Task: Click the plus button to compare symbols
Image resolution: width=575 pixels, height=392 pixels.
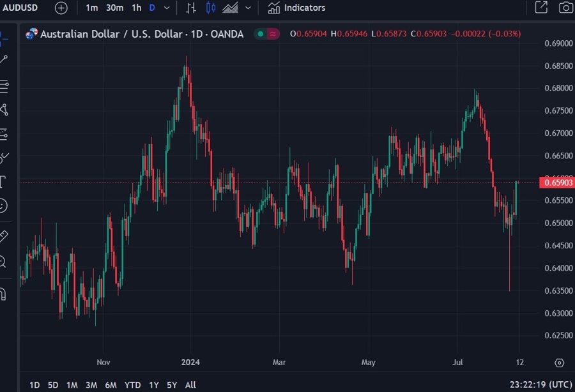Action: pyautogui.click(x=61, y=8)
